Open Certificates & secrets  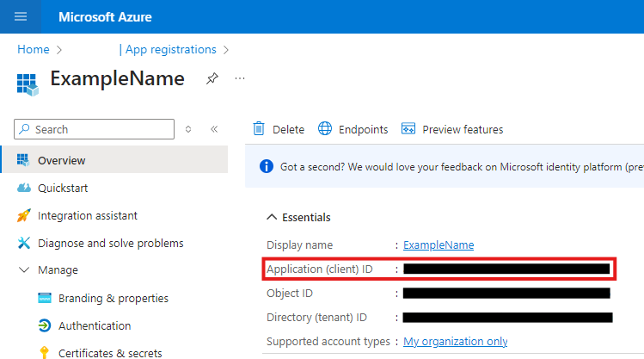110,353
